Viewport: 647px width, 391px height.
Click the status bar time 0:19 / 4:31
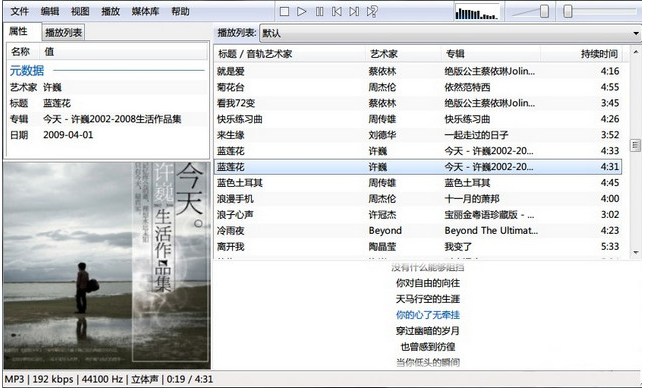click(x=190, y=379)
